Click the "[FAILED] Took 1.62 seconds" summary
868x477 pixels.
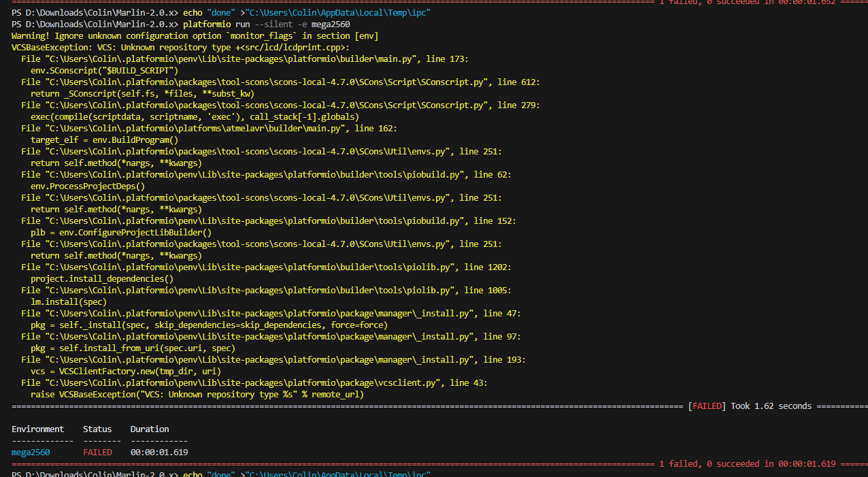750,406
